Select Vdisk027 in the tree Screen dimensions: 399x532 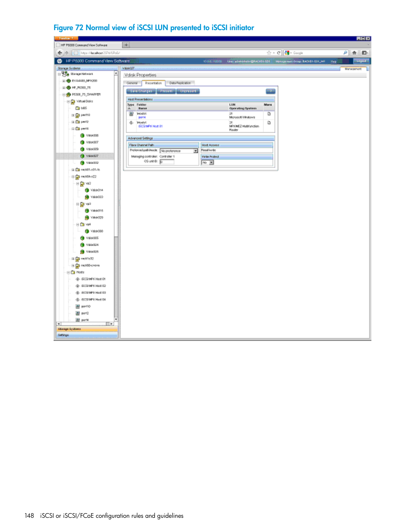(x=92, y=156)
